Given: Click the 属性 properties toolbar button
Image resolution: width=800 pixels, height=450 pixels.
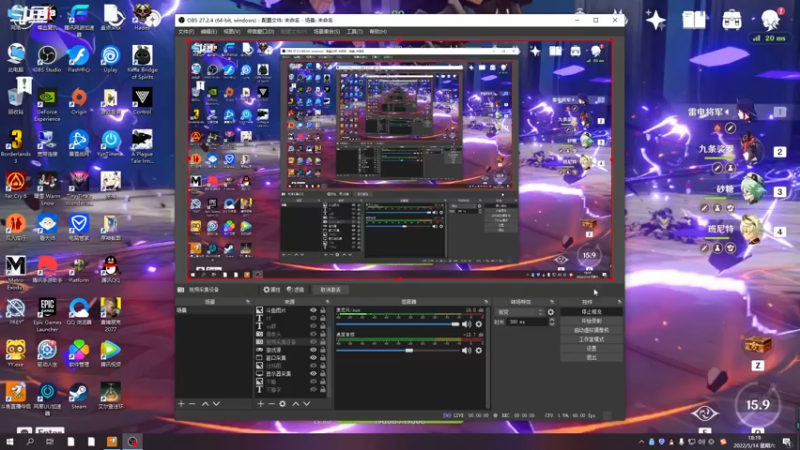Looking at the screenshot, I should [272, 290].
